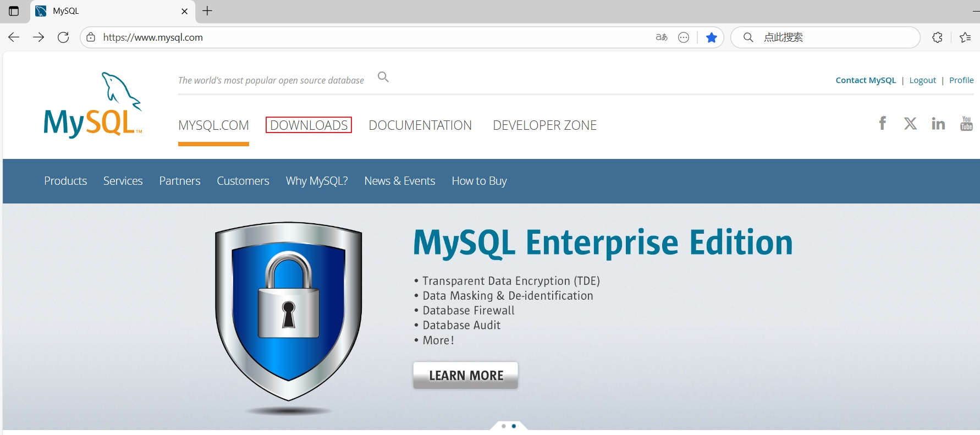Toggle the blue favorite star icon
Screen dimensions: 980x435
click(x=712, y=37)
